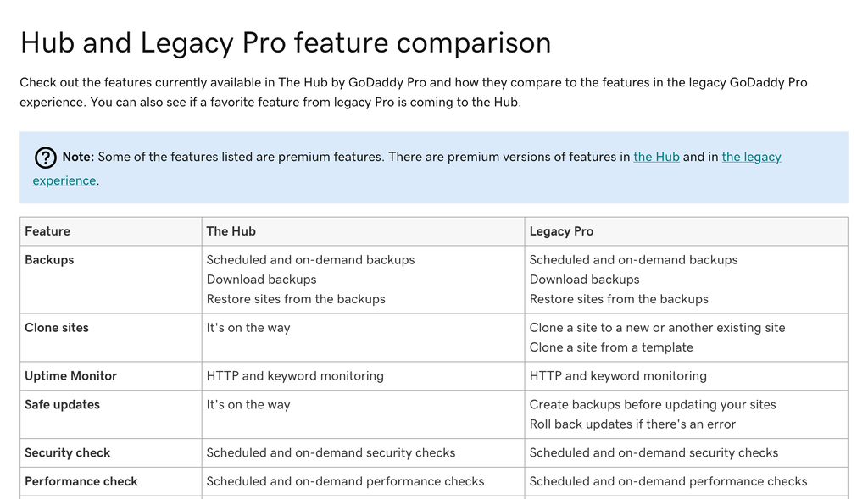
Task: Click the "Performance check" row label
Action: [81, 481]
